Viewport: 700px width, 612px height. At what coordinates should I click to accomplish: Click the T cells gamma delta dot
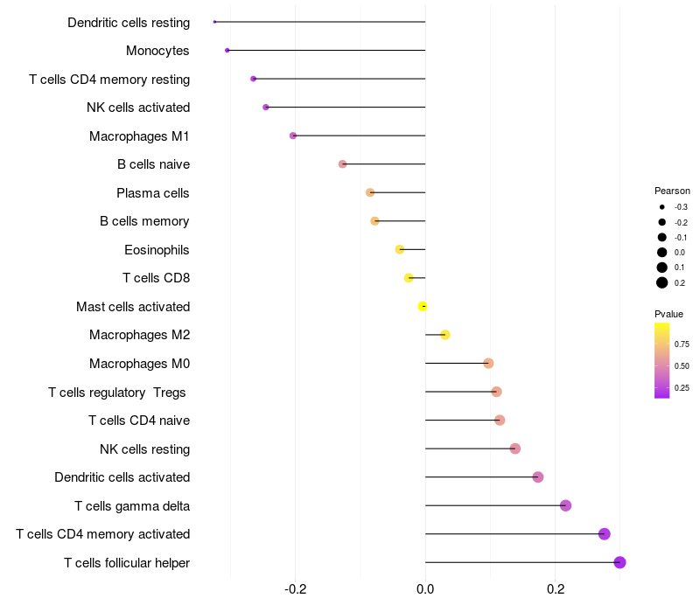[565, 505]
